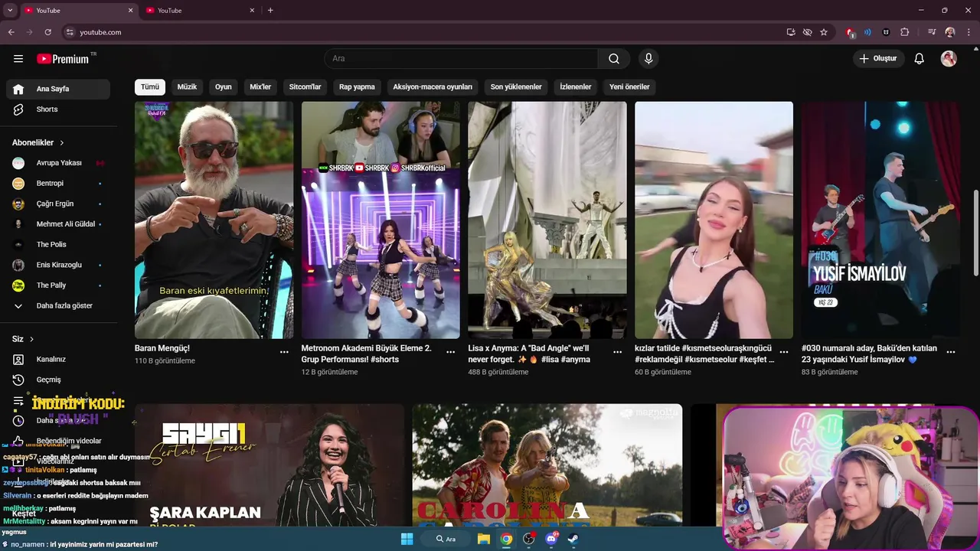This screenshot has height=551, width=980.
Task: Open the tab search dropdown arrow
Action: pos(10,10)
